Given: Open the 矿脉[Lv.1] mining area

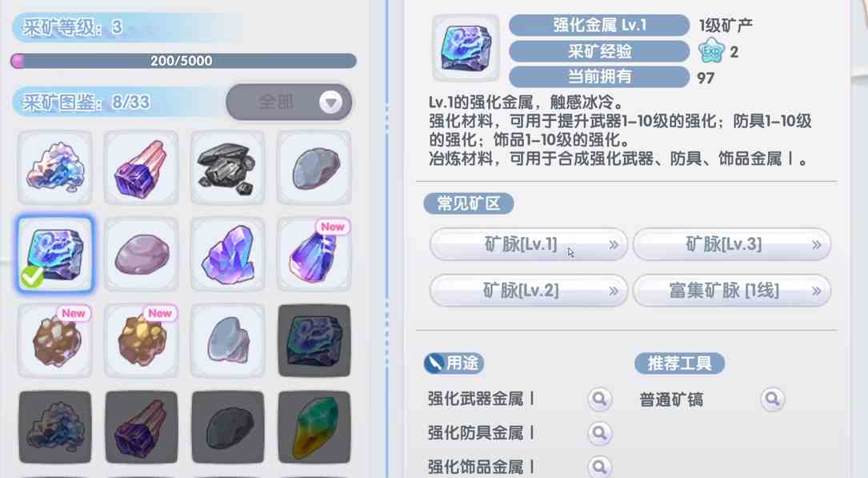Looking at the screenshot, I should [x=529, y=244].
